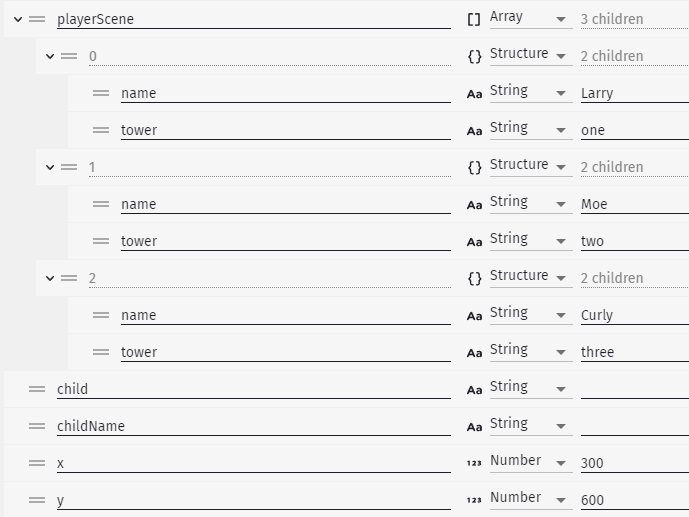Image resolution: width=689 pixels, height=517 pixels.
Task: Edit the tower value three
Action: 635,352
